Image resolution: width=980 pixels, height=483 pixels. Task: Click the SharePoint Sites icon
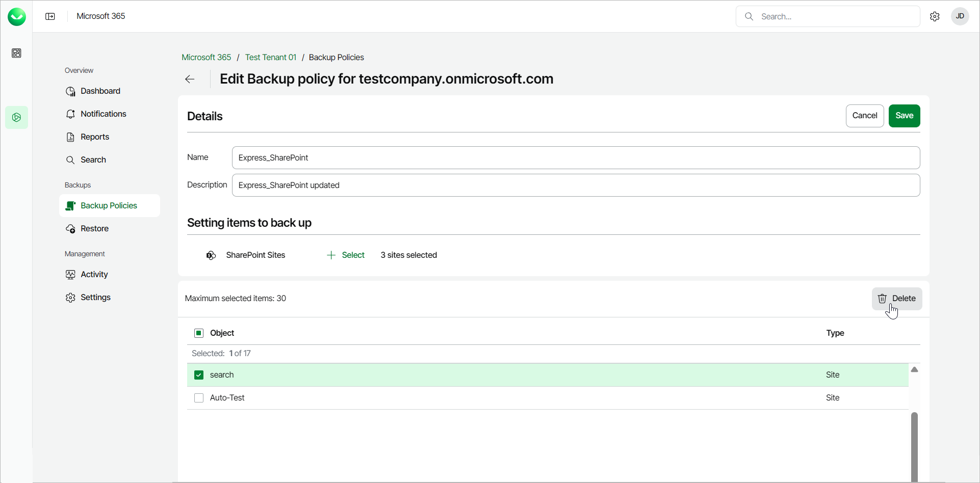(x=211, y=255)
